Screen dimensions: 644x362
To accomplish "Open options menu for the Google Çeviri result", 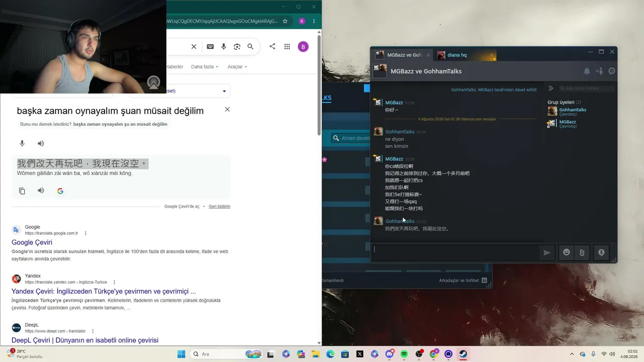I will [x=86, y=233].
